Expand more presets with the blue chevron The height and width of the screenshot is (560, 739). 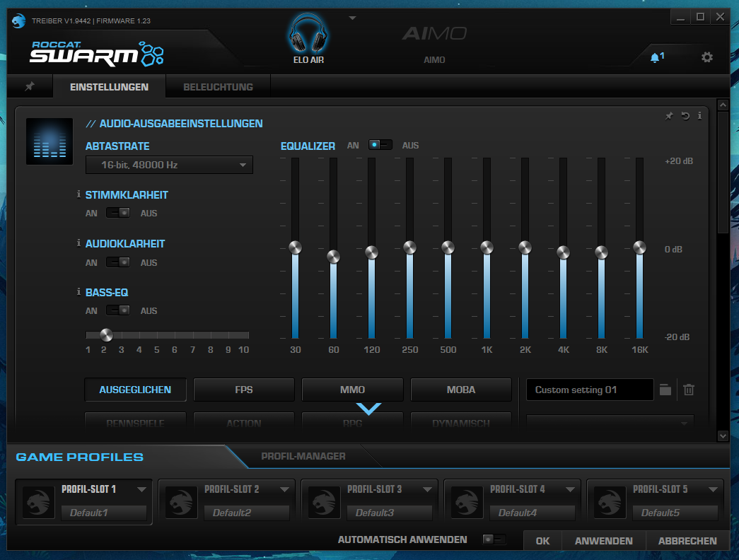368,409
